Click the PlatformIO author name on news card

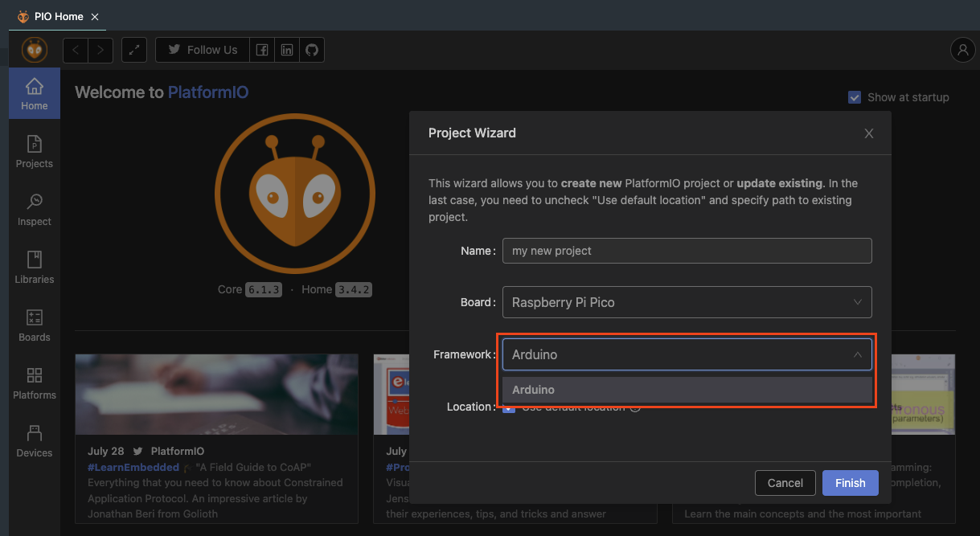[178, 452]
